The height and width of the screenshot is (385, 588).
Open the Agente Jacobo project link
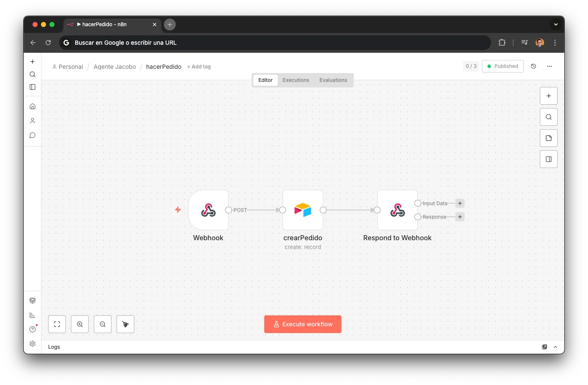coord(114,66)
